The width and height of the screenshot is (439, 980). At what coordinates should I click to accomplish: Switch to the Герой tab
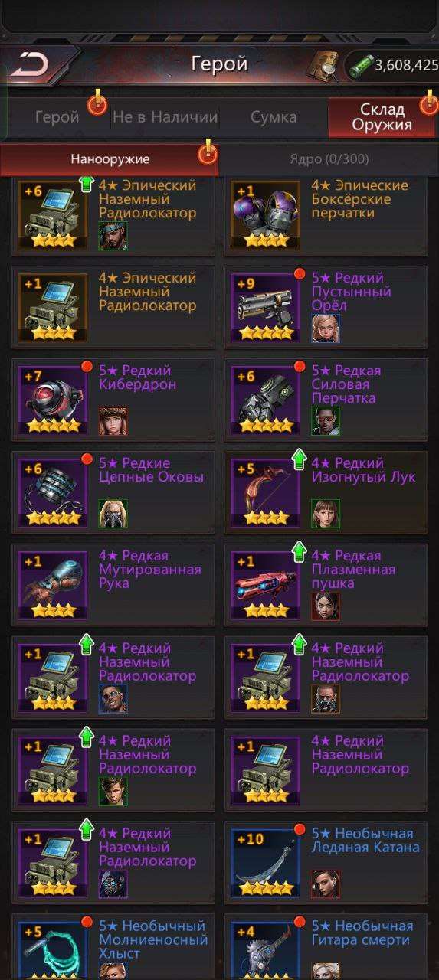tap(57, 117)
